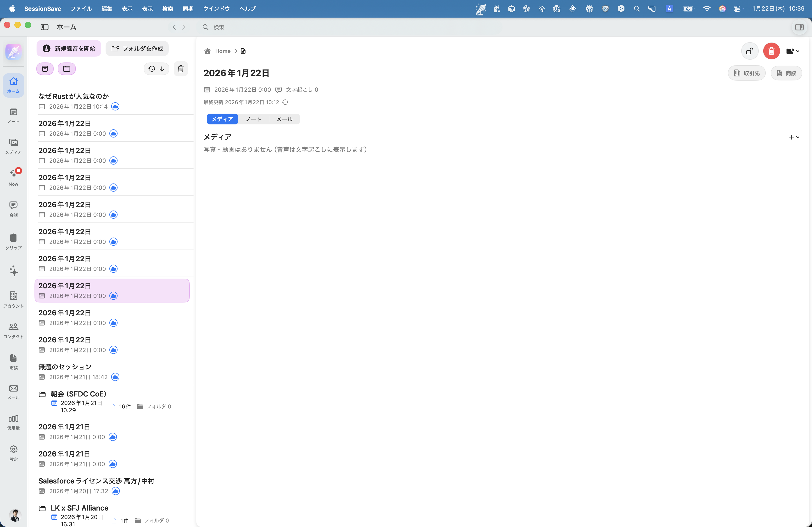
Task: Open コンタクト contacts in sidebar
Action: pos(13,330)
